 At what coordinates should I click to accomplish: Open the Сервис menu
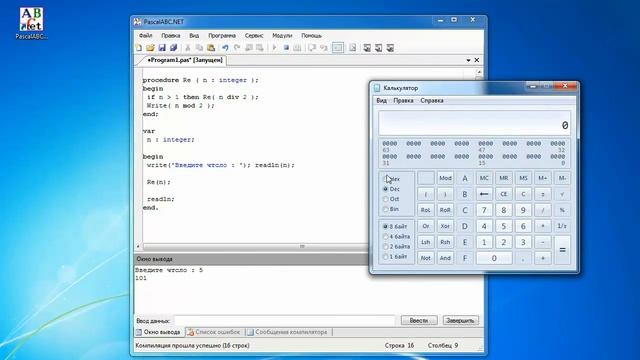point(254,36)
